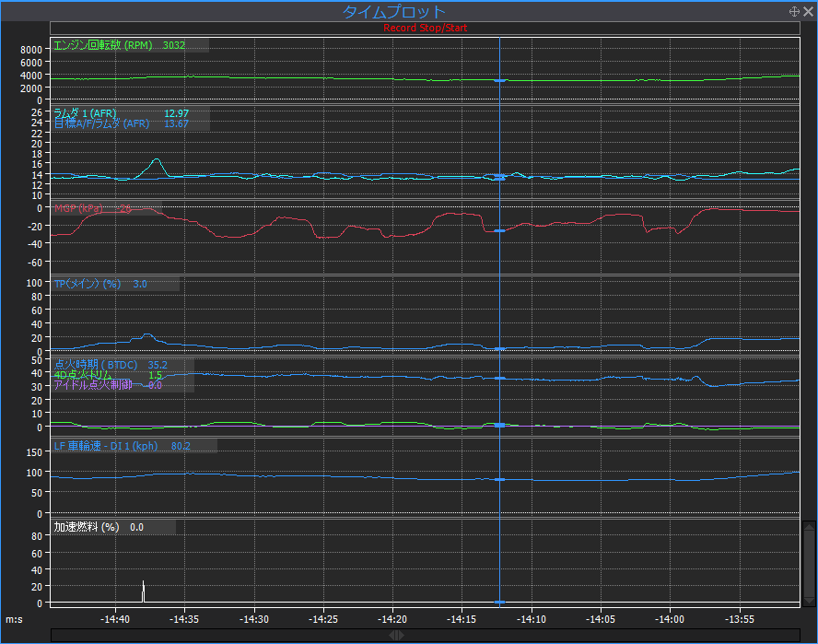Click the LF 車輪速 - DI 1 (kph) label
The width and height of the screenshot is (818, 644).
106,446
